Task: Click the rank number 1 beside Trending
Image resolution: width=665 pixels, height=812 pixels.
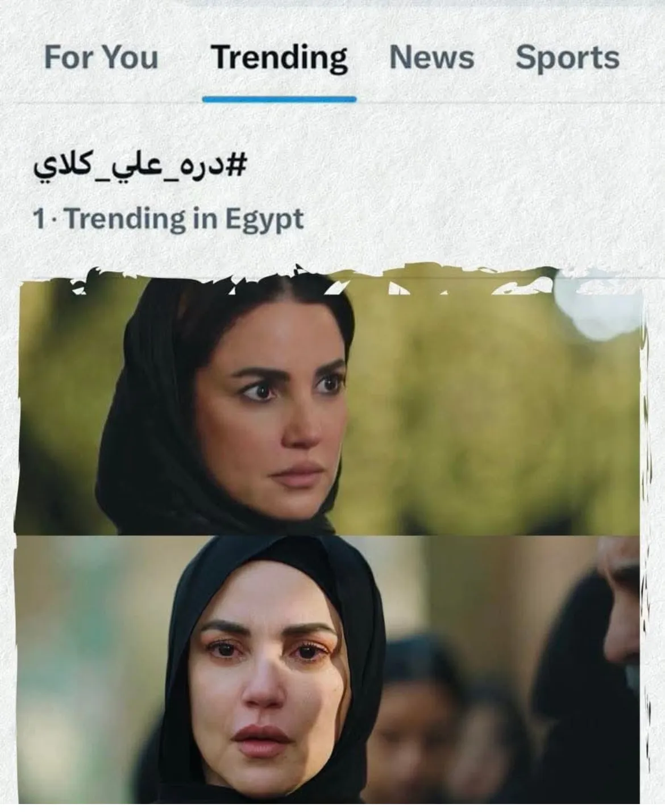Action: tap(39, 218)
